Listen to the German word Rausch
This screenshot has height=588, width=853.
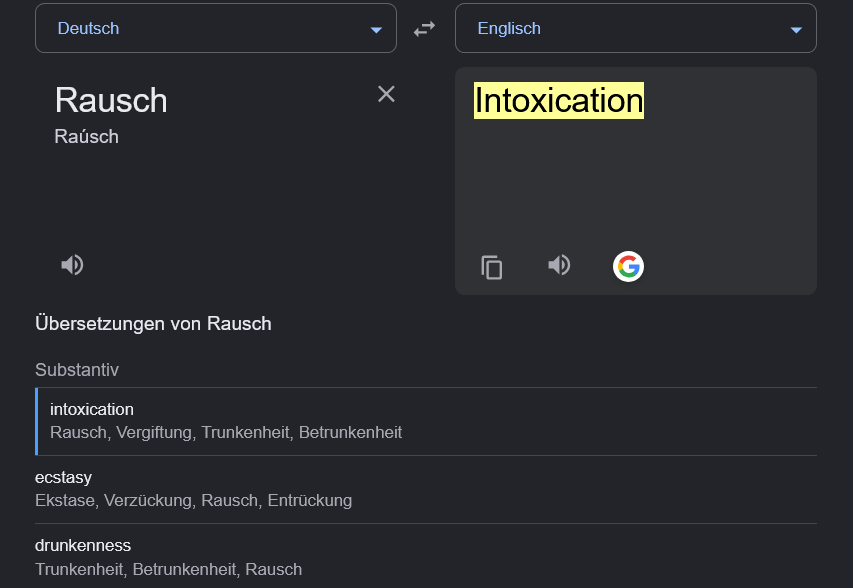(72, 265)
